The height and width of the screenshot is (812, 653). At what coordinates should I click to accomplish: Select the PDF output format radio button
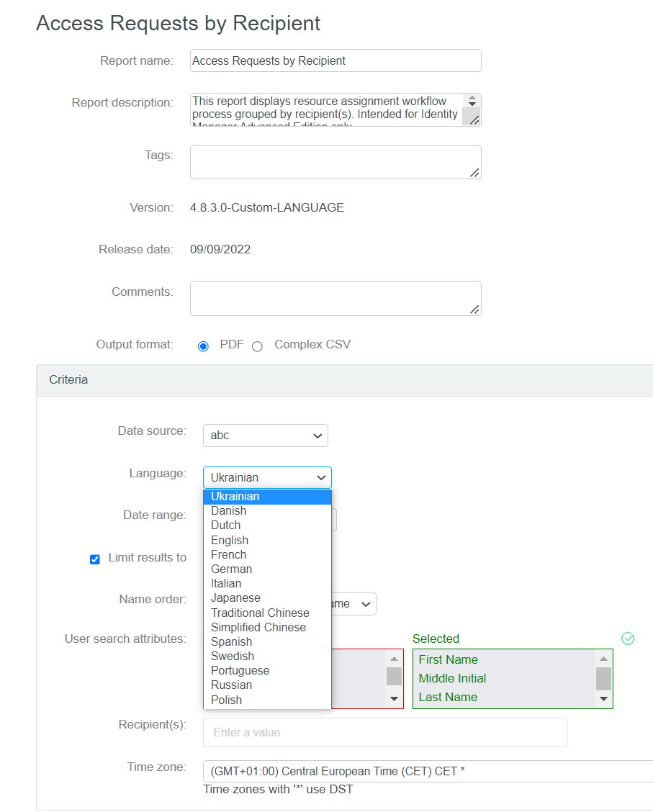tap(202, 346)
